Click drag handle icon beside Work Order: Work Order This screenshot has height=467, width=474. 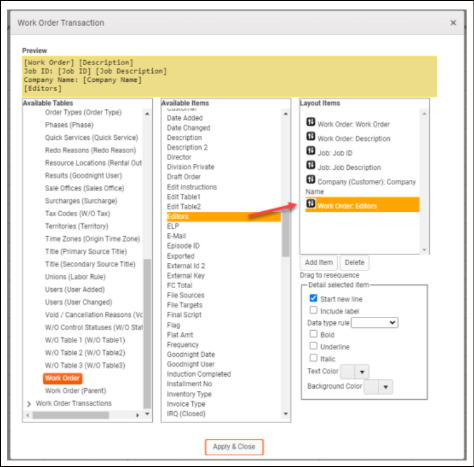point(310,122)
